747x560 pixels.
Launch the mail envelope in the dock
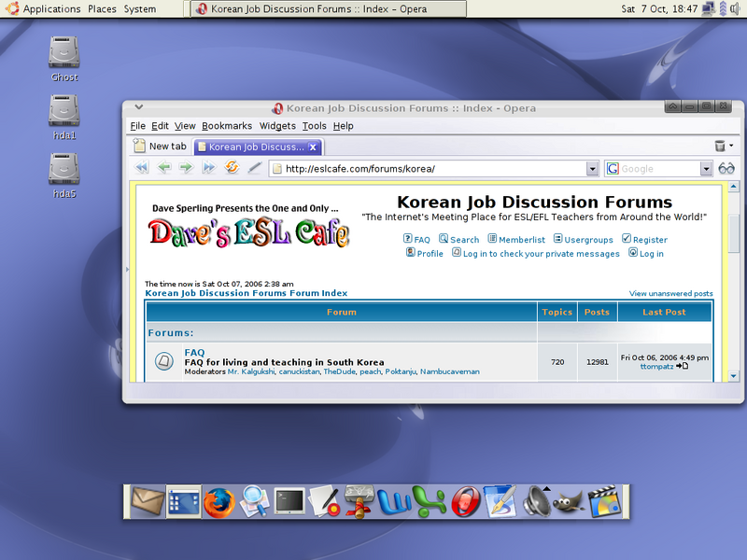(x=148, y=501)
